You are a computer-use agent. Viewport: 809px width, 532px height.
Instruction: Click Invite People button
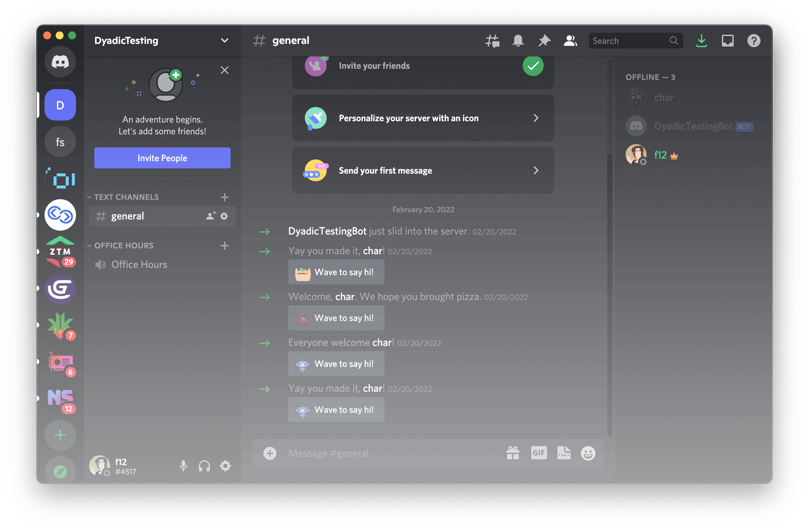(x=162, y=158)
